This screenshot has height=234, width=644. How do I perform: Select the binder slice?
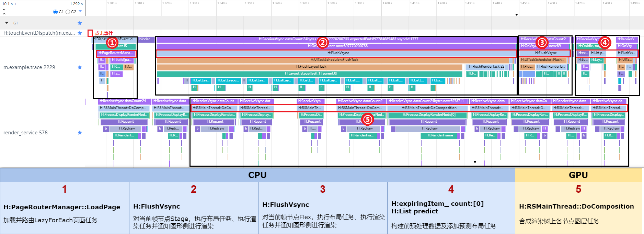(146, 39)
